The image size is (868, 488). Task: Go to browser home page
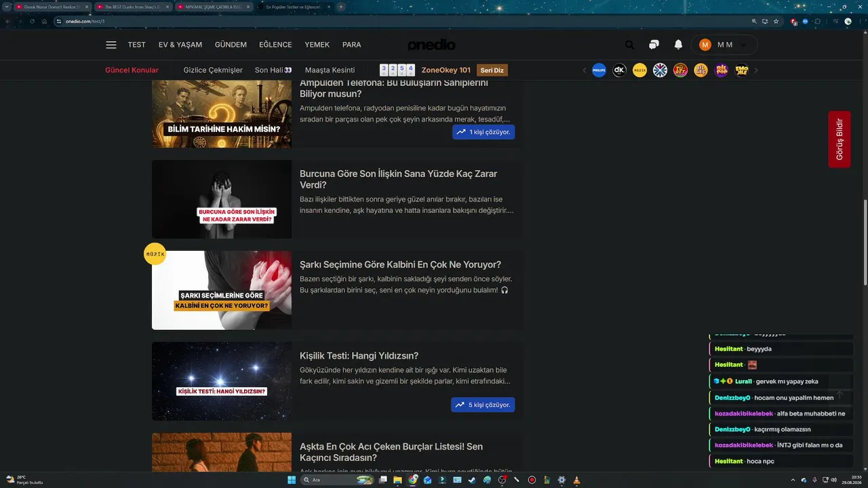(44, 21)
